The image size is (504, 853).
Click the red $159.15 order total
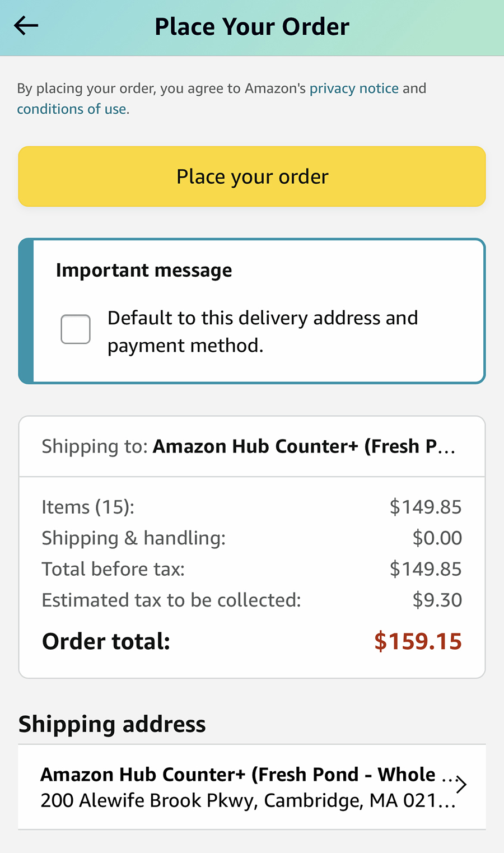(x=418, y=642)
